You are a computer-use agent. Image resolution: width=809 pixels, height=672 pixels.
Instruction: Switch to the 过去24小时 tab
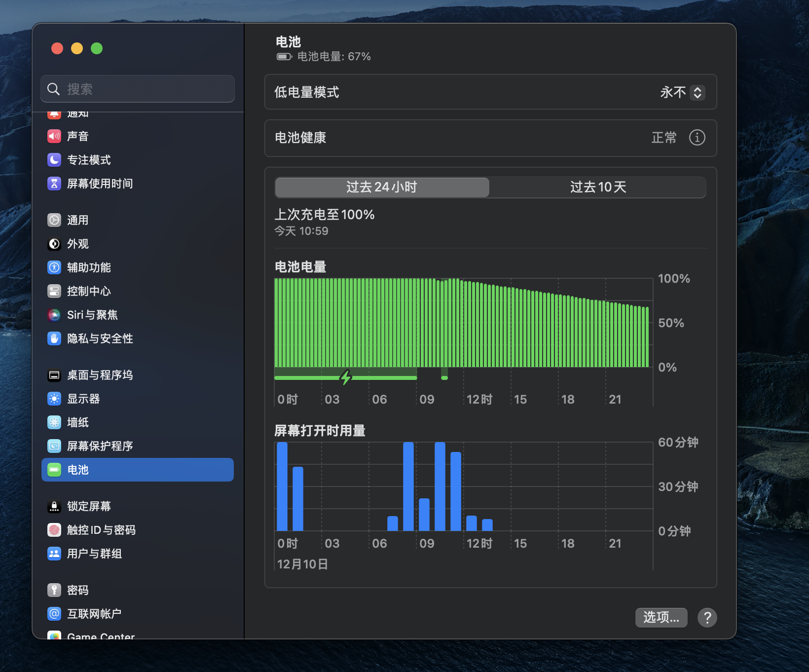point(382,187)
